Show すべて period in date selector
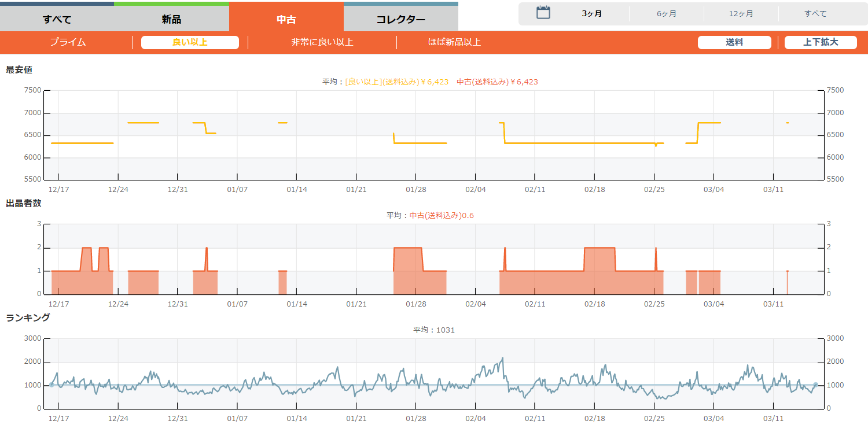The image size is (868, 428). [815, 14]
